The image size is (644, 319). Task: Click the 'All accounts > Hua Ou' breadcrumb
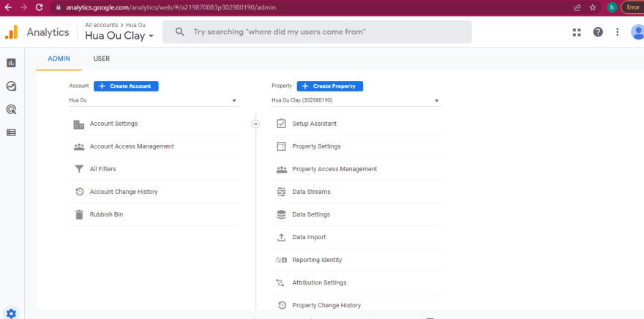pyautogui.click(x=116, y=25)
